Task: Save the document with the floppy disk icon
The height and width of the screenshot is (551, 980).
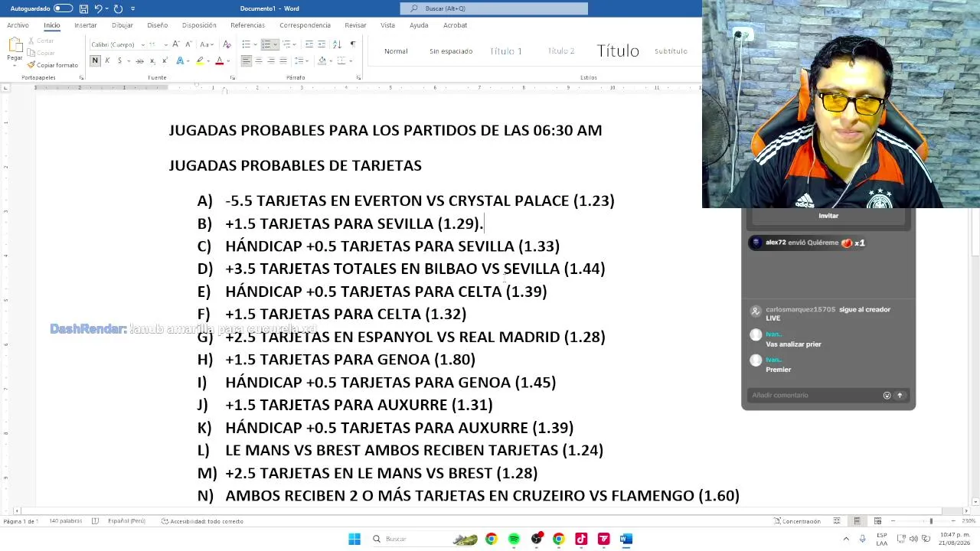Action: point(83,8)
